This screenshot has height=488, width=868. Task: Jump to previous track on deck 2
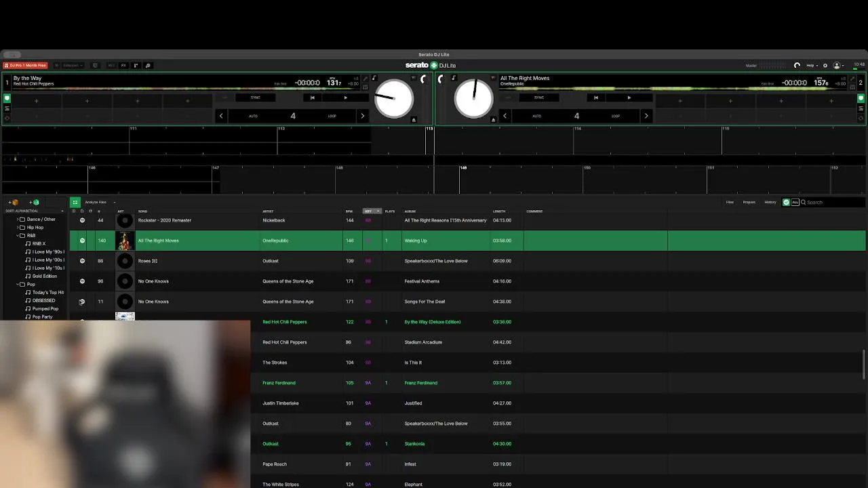(x=596, y=98)
